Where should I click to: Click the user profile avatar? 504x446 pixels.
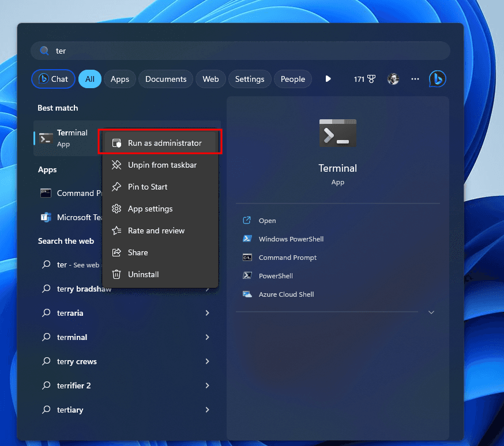(x=393, y=79)
